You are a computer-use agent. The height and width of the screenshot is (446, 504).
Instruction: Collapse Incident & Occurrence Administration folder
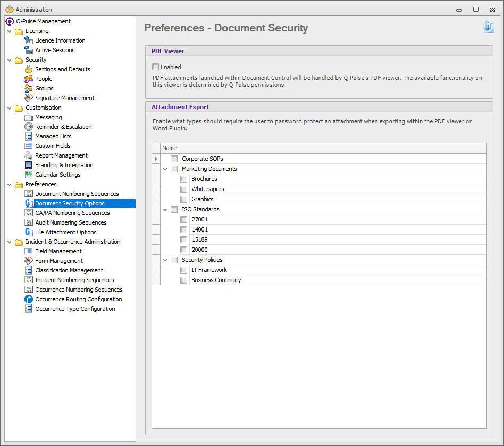pyautogui.click(x=10, y=242)
